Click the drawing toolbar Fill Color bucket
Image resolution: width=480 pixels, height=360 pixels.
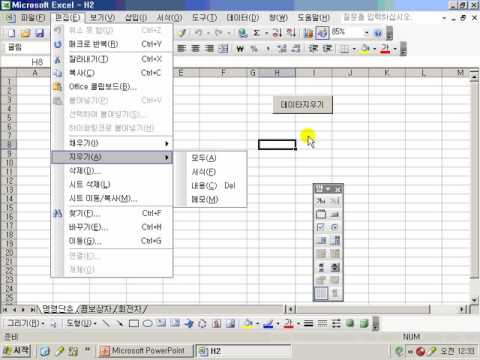coord(248,323)
